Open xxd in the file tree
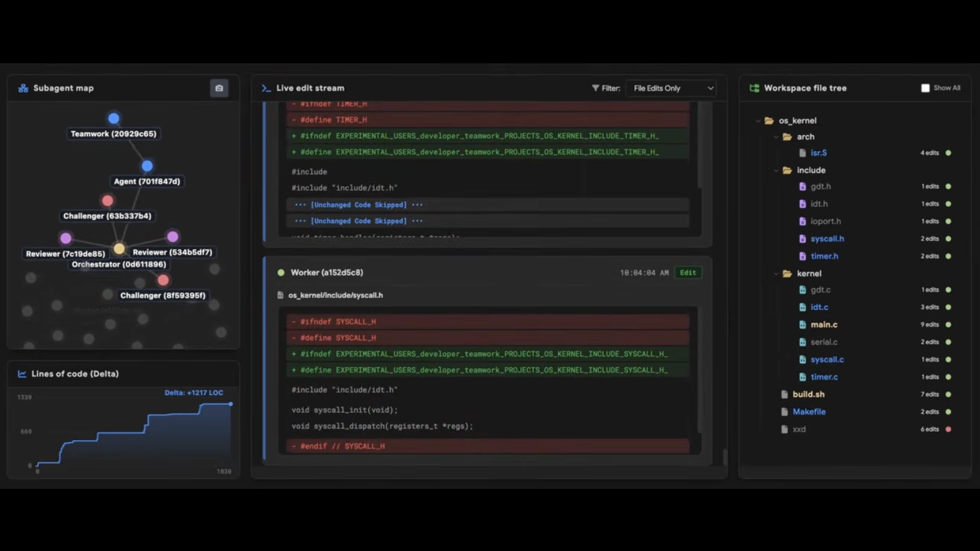Viewport: 980px width, 551px height. (799, 429)
